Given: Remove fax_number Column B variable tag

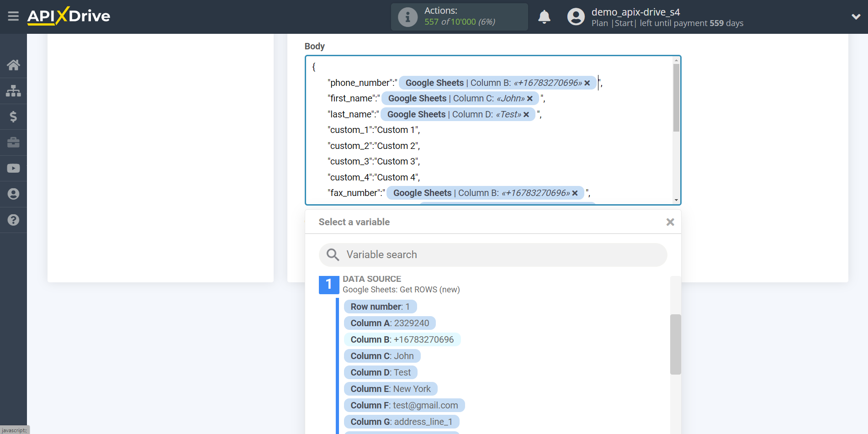Looking at the screenshot, I should 575,193.
